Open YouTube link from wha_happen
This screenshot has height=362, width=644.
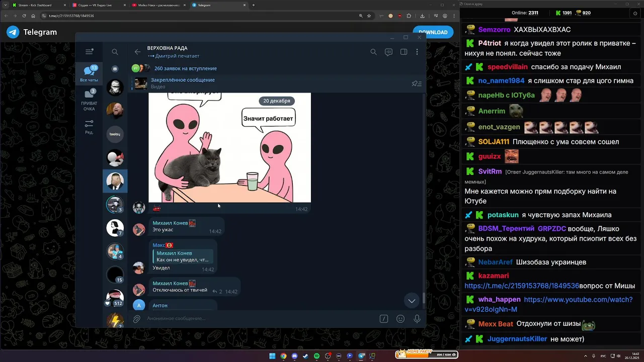coord(549,304)
